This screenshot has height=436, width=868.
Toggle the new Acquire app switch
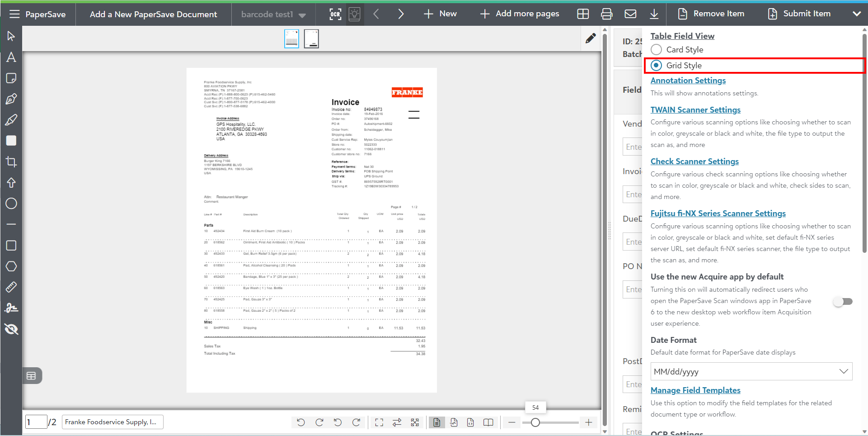click(x=843, y=302)
